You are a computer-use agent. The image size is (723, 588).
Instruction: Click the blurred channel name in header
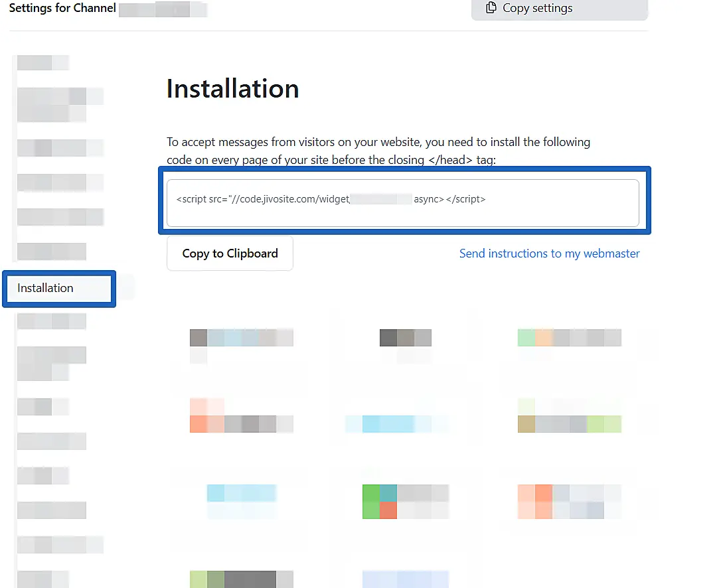(163, 9)
